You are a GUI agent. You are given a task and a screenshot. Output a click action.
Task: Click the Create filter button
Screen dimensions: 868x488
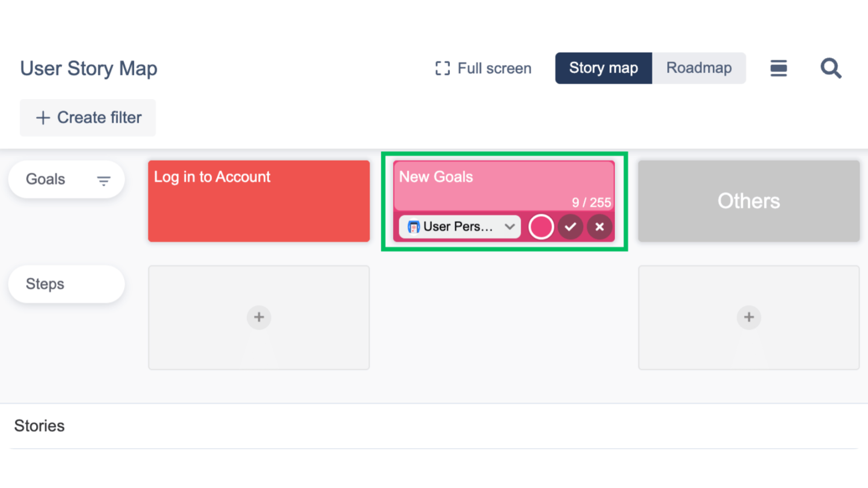(x=87, y=117)
